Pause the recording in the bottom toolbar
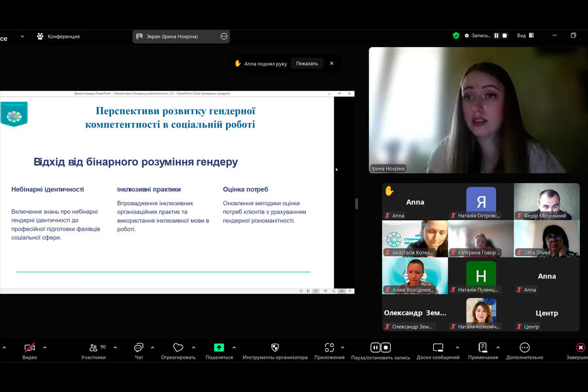Image resolution: width=588 pixels, height=392 pixels. pyautogui.click(x=376, y=348)
